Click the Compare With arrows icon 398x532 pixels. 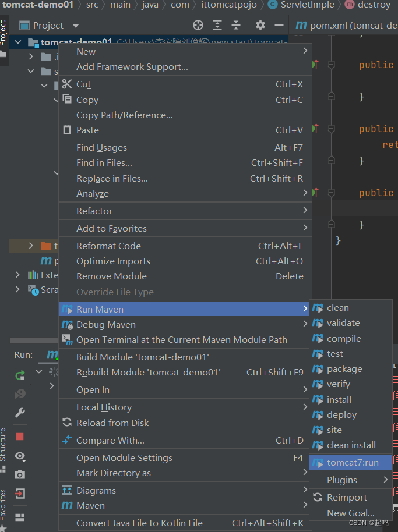tap(67, 439)
